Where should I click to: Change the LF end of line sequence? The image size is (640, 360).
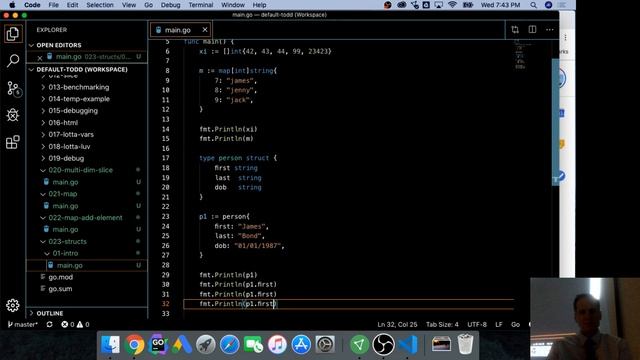click(x=499, y=324)
